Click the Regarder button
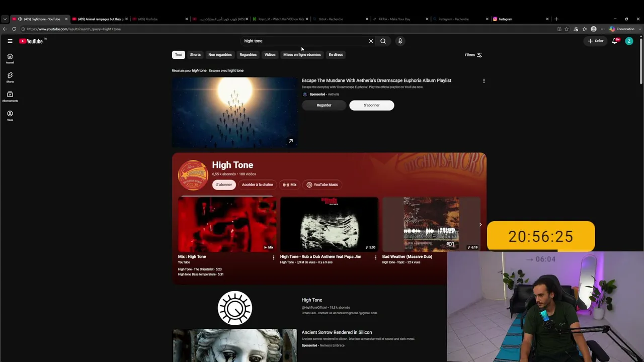 pos(324,105)
